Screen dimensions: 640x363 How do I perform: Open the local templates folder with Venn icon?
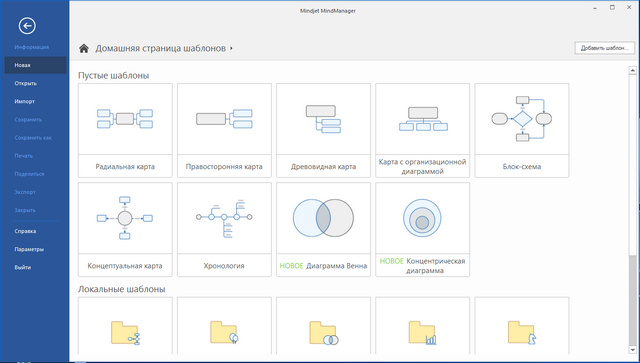[x=324, y=333]
